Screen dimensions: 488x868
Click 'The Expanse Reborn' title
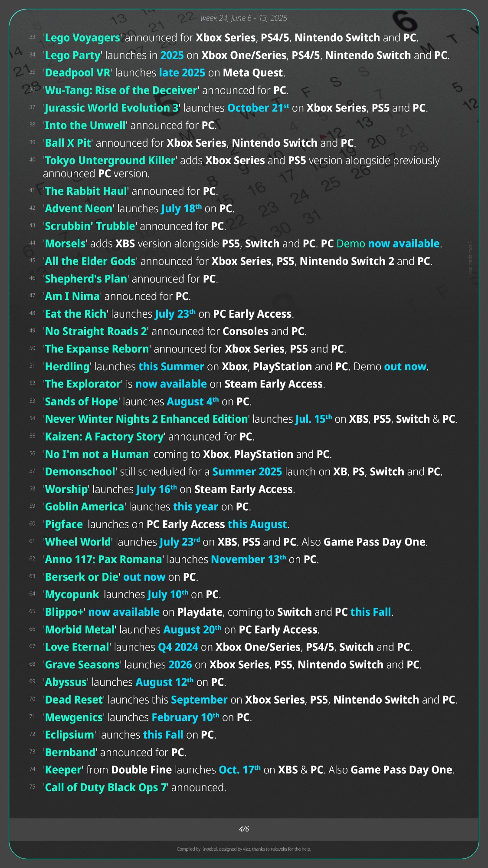[x=97, y=349]
